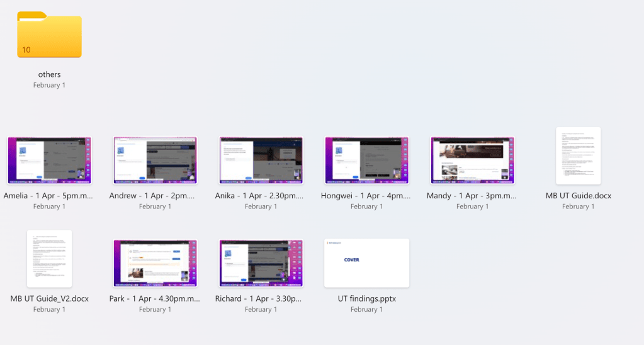The width and height of the screenshot is (644, 345).
Task: Click the 'Andrew - 1 Apr - 2pm' file name
Action: pos(155,196)
